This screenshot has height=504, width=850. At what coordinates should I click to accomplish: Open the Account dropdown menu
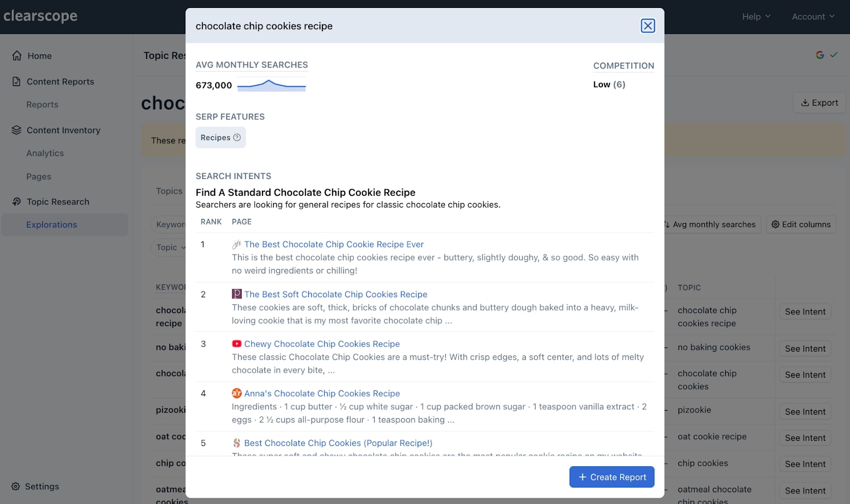813,16
